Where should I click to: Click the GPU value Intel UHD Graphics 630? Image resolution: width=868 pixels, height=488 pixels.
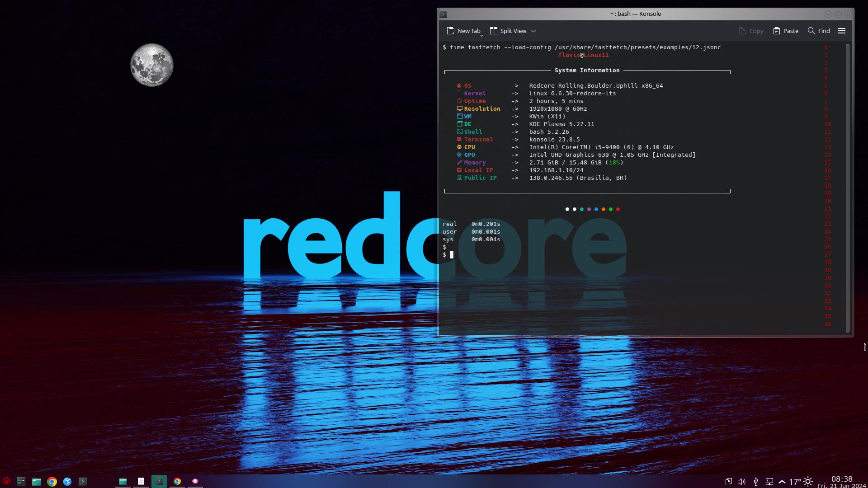tap(612, 155)
